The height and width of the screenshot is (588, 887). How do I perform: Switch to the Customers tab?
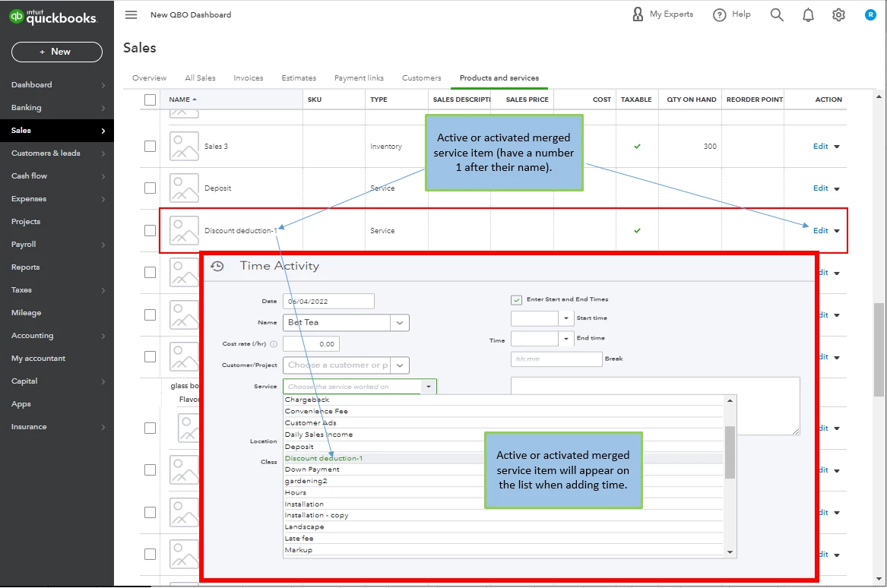[421, 78]
